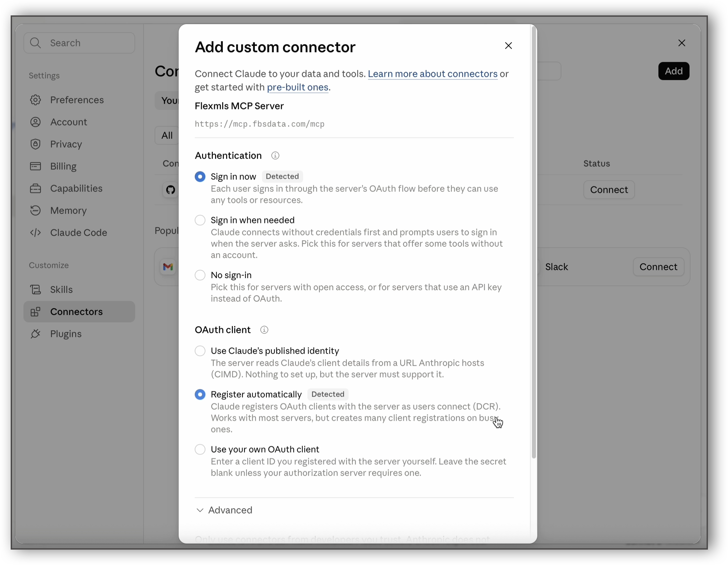
Task: Click the Claude Code brackets icon
Action: (35, 233)
